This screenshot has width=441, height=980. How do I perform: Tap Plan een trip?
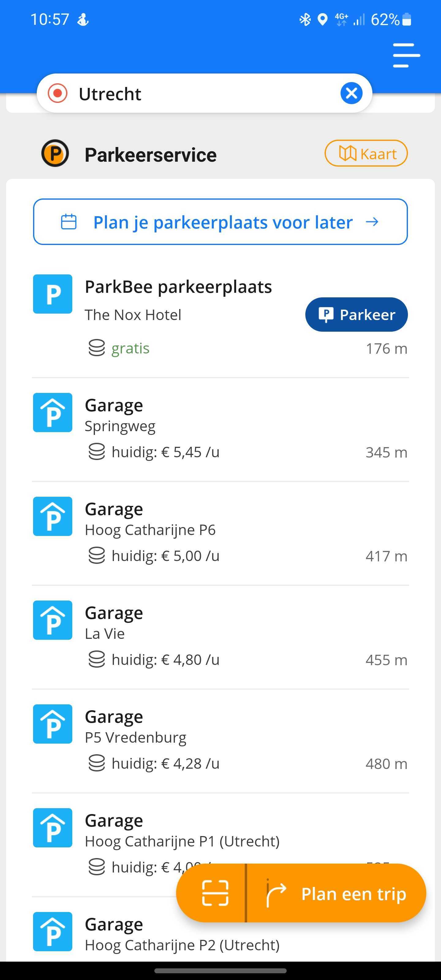[337, 893]
